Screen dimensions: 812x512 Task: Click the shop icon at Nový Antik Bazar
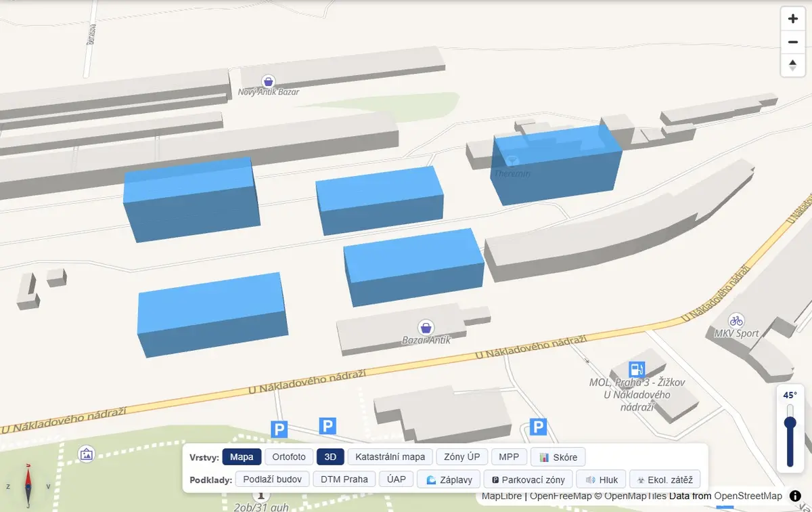pos(268,81)
